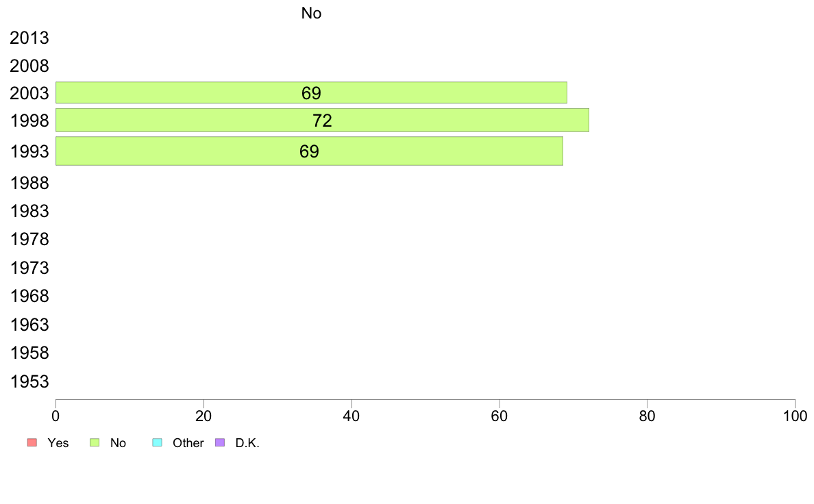This screenshot has height=504, width=814.
Task: Click the 1963 year label
Action: tap(29, 325)
